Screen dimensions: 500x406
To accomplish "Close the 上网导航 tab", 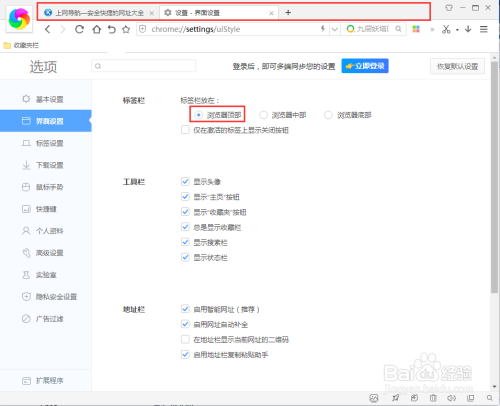I will 151,13.
